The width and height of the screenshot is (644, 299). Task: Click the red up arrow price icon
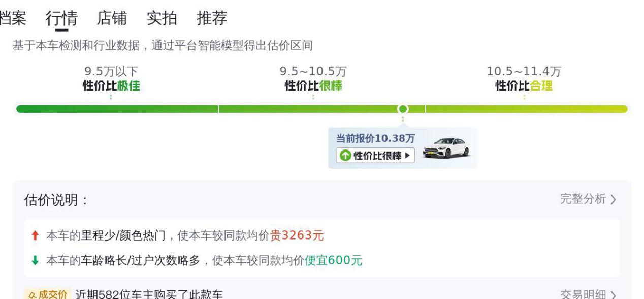pos(35,235)
